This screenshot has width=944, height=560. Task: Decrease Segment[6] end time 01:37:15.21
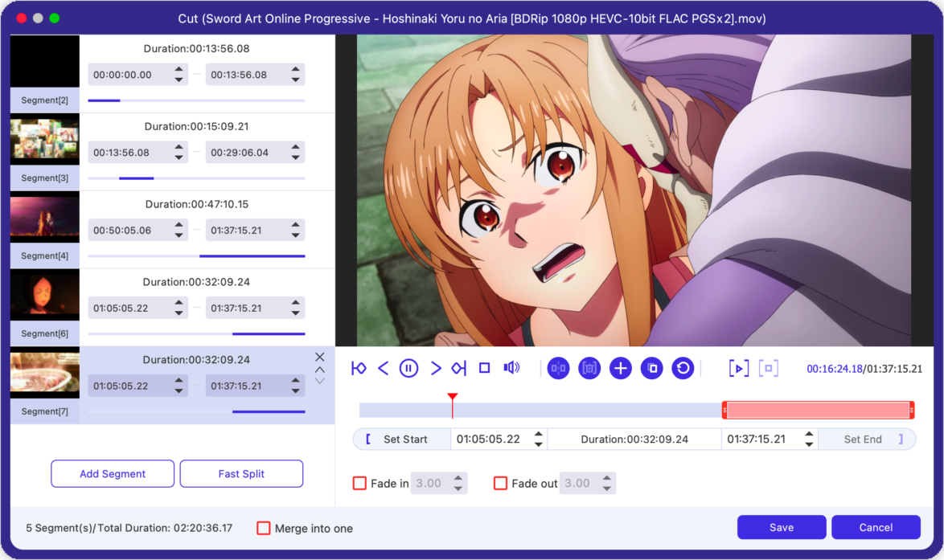pos(296,313)
